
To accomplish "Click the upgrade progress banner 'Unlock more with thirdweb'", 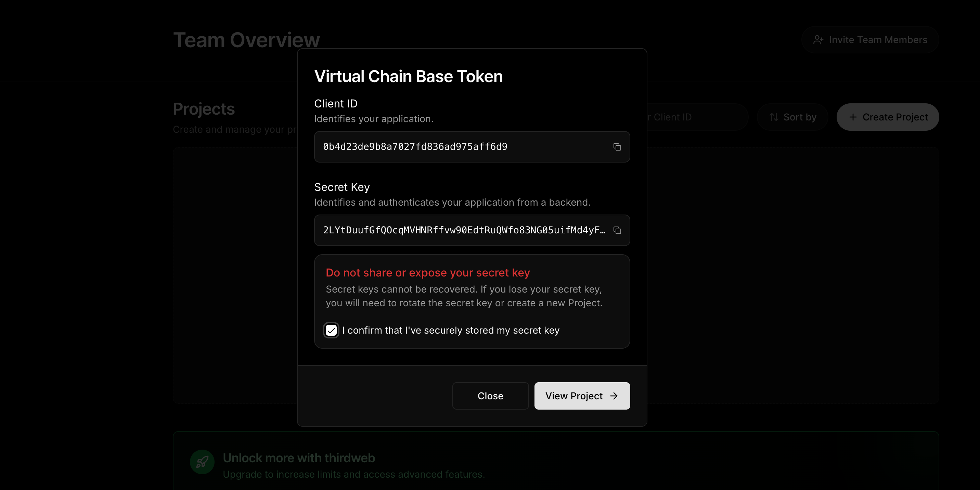I will pyautogui.click(x=299, y=458).
